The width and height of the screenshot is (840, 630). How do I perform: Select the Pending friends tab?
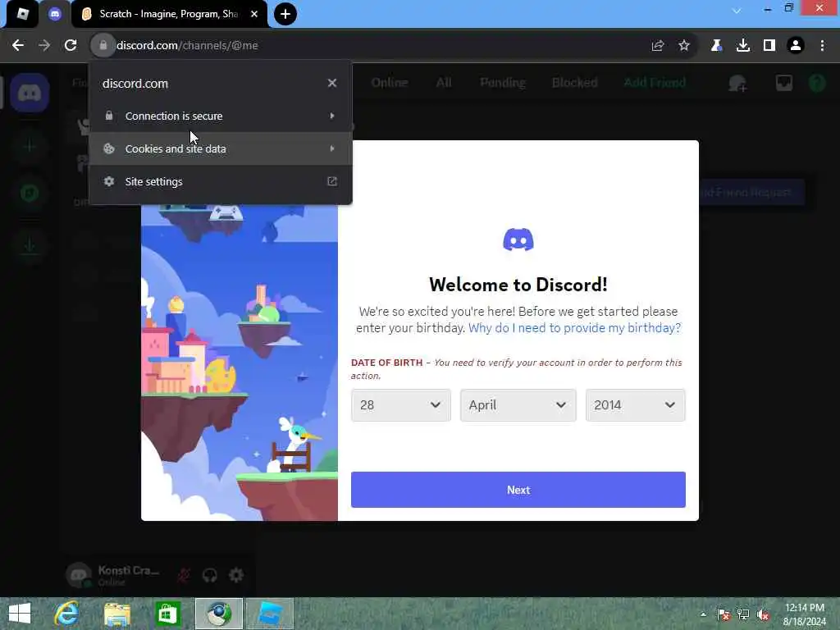503,83
